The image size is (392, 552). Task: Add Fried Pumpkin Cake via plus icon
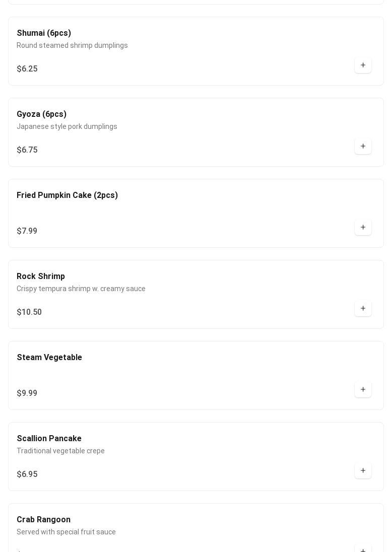(x=363, y=227)
